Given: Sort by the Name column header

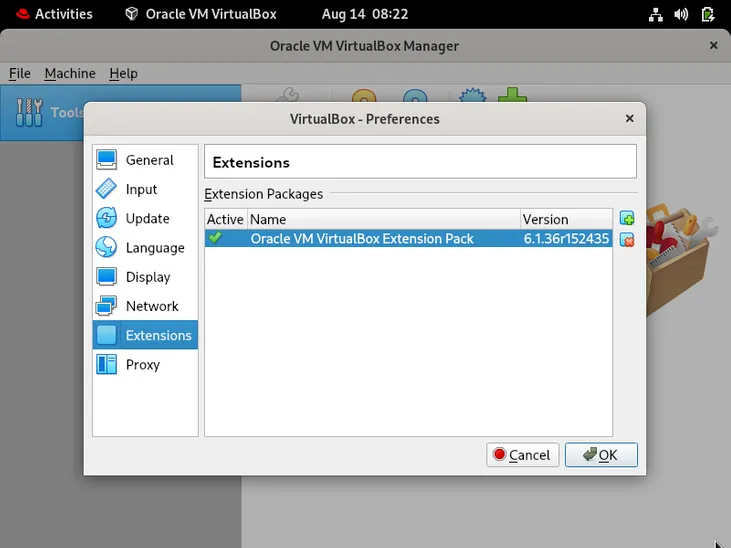Looking at the screenshot, I should pyautogui.click(x=383, y=219).
